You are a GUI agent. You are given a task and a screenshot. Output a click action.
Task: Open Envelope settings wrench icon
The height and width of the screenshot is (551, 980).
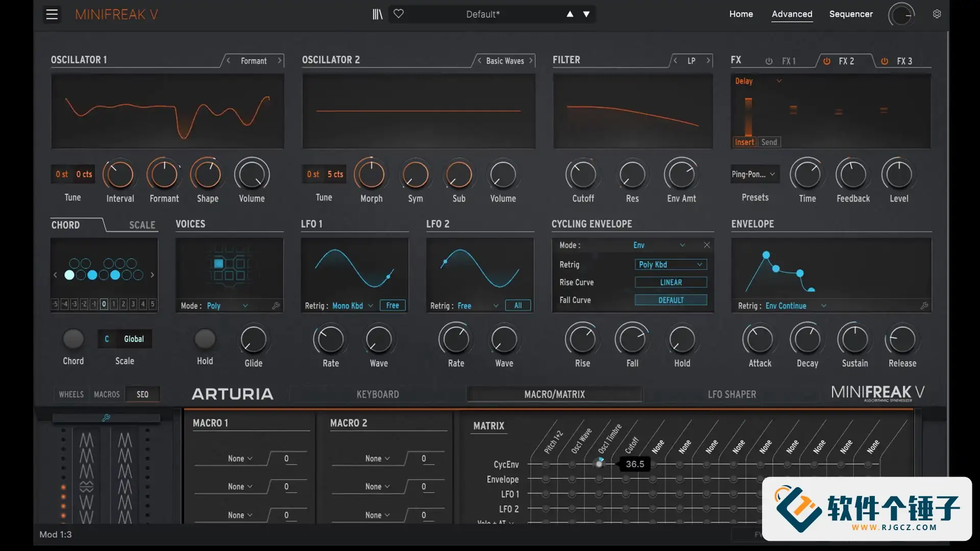pyautogui.click(x=924, y=306)
